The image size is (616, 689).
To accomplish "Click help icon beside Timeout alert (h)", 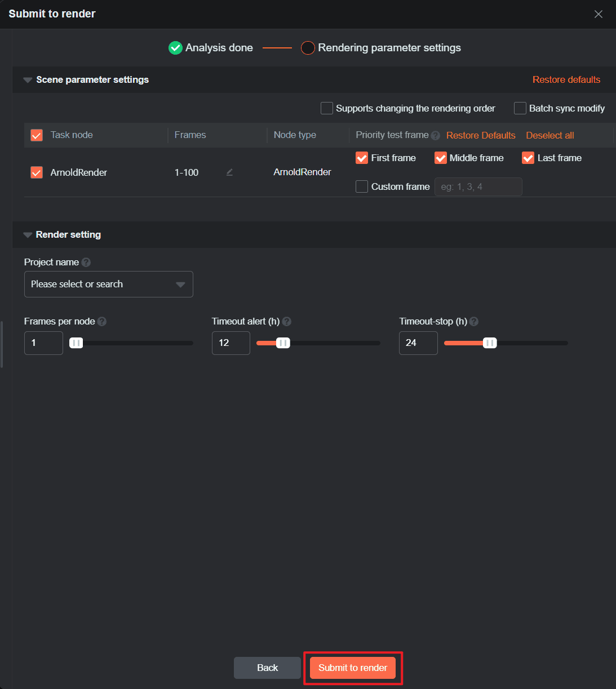I will (287, 321).
